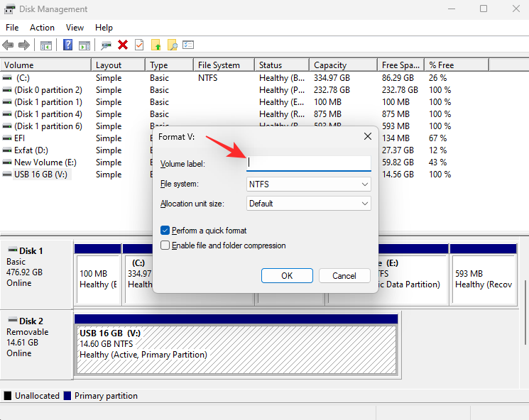
Task: Click the connect/rescan disk toolbar icon
Action: tap(106, 45)
